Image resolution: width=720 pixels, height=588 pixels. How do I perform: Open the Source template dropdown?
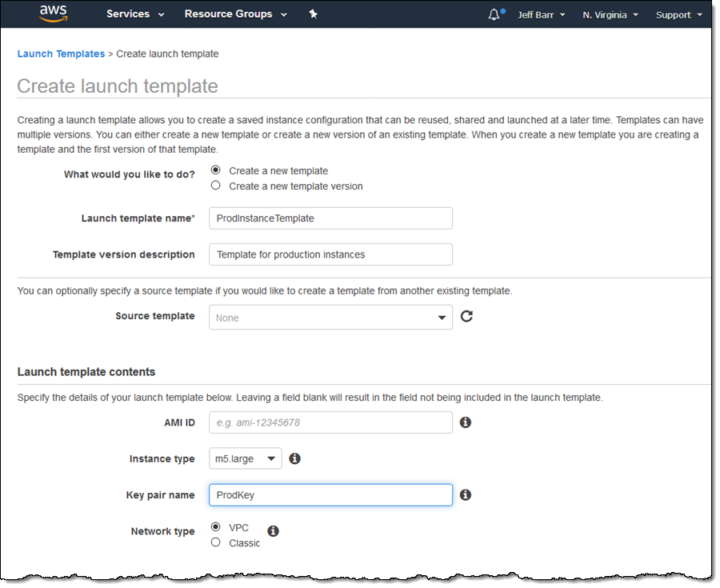tap(330, 317)
